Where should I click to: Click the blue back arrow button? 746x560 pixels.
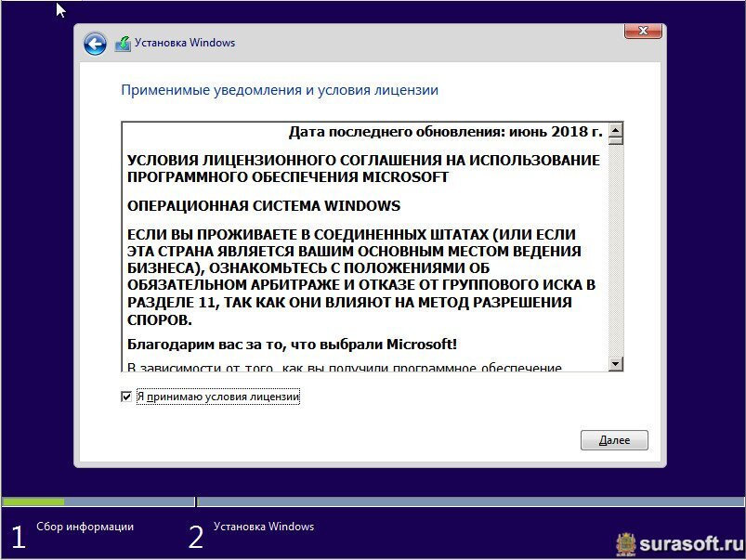click(95, 45)
